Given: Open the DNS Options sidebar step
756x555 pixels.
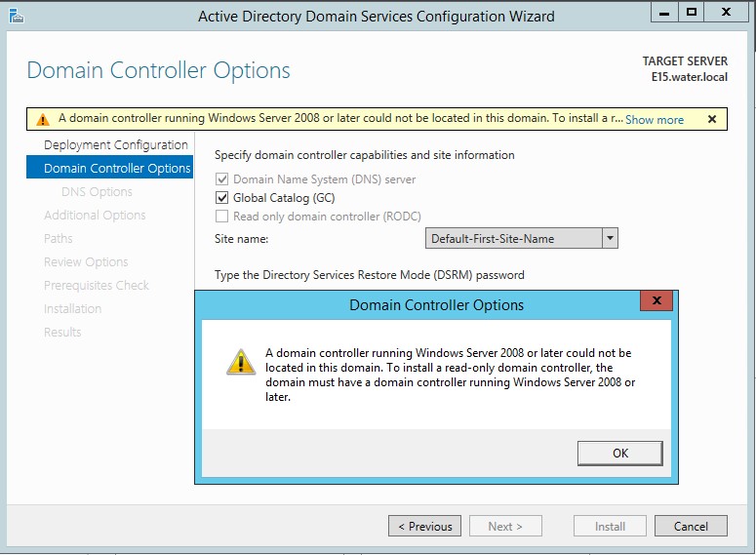Looking at the screenshot, I should 97,191.
